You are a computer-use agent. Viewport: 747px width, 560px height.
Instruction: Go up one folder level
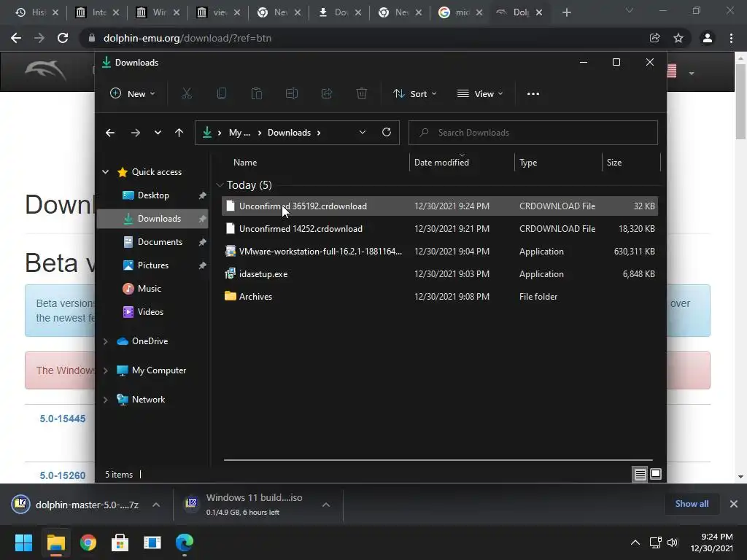tap(179, 133)
